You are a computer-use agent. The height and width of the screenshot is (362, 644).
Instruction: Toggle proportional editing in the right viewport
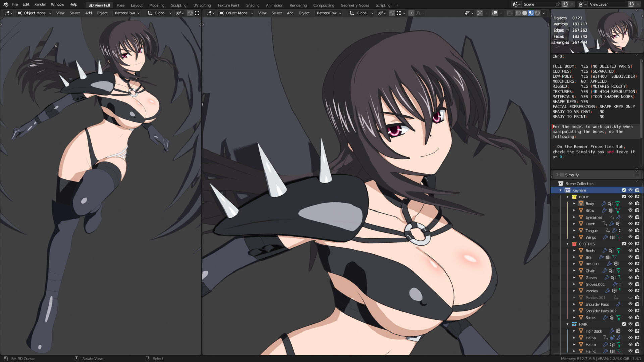(x=411, y=13)
